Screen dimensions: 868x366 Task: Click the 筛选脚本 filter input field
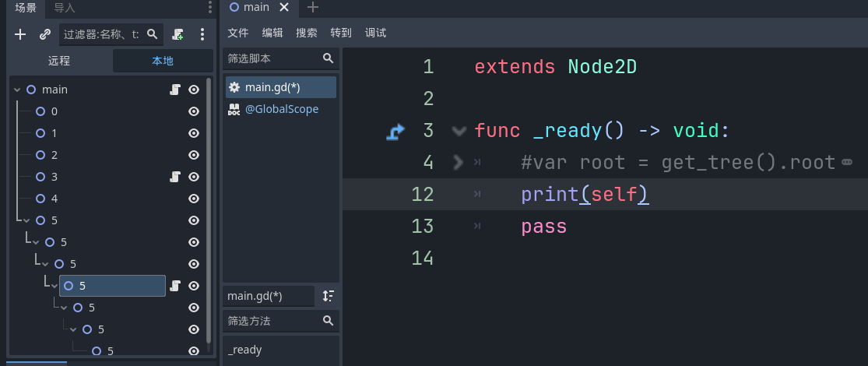[272, 58]
